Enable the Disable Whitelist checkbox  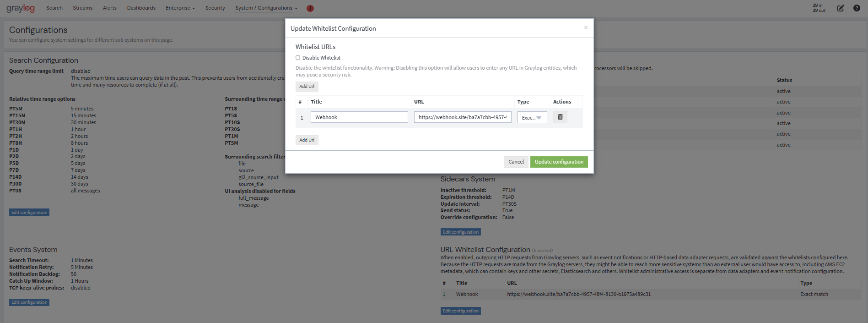coord(298,58)
